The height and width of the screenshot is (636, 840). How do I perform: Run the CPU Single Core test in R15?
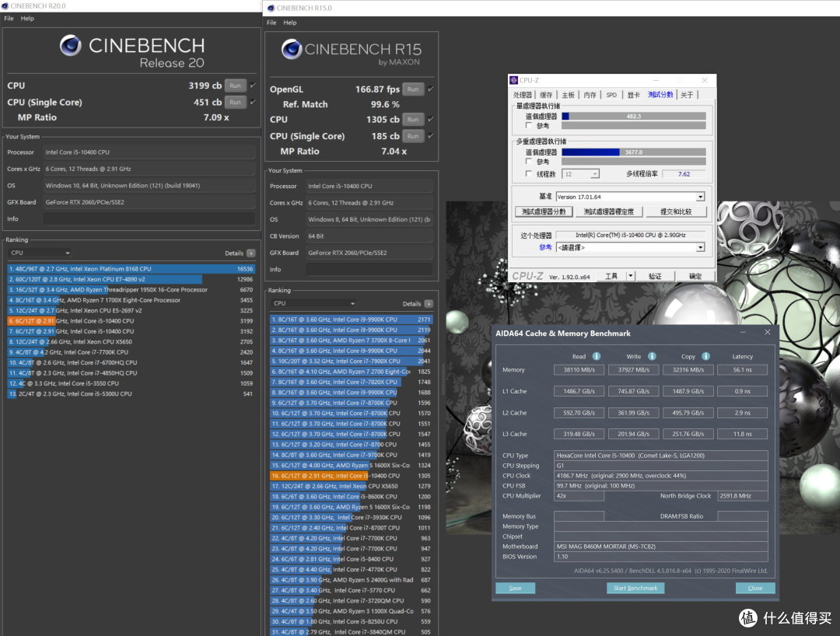coord(413,137)
